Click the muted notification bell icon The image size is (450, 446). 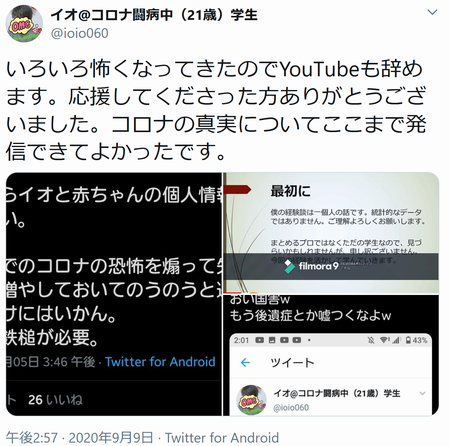(x=371, y=340)
